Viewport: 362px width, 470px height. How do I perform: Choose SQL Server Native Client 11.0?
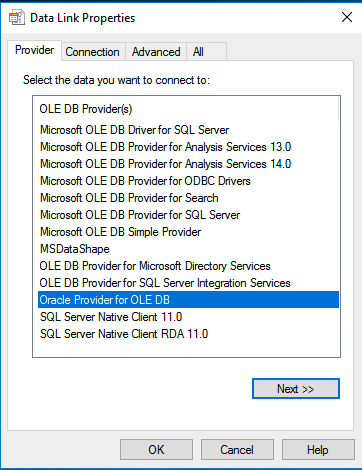click(111, 317)
